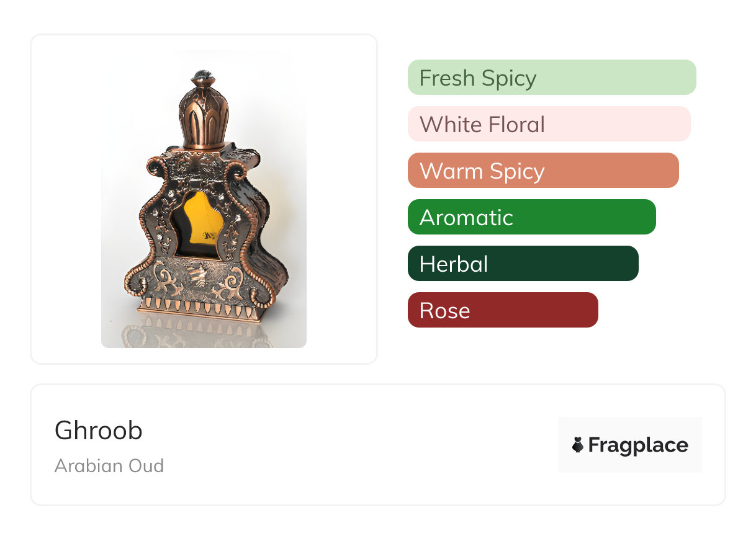
Task: Select the Herbal accord bar
Action: (523, 264)
